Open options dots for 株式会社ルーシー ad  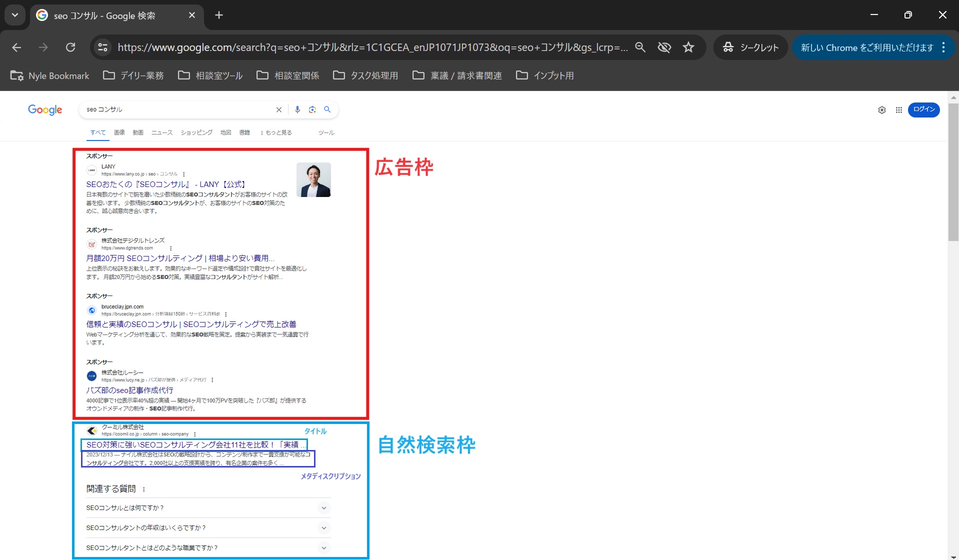pos(212,380)
